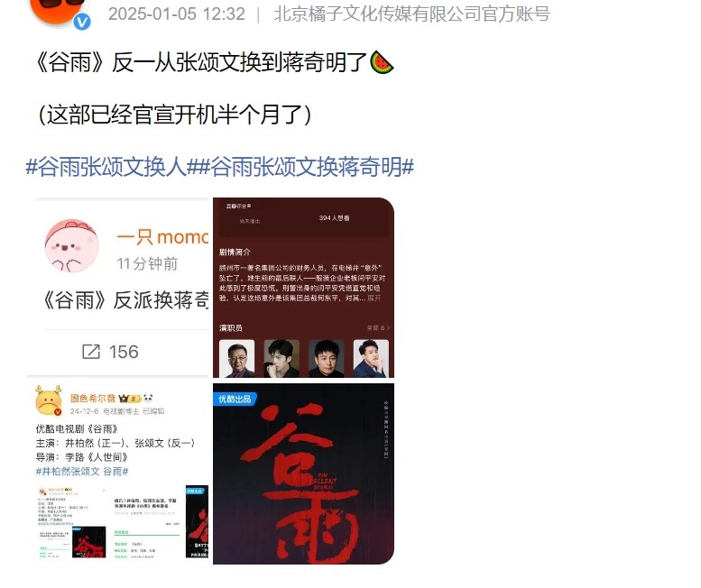
Task: Expand the synopsis via 展开 link
Action: click(x=374, y=298)
